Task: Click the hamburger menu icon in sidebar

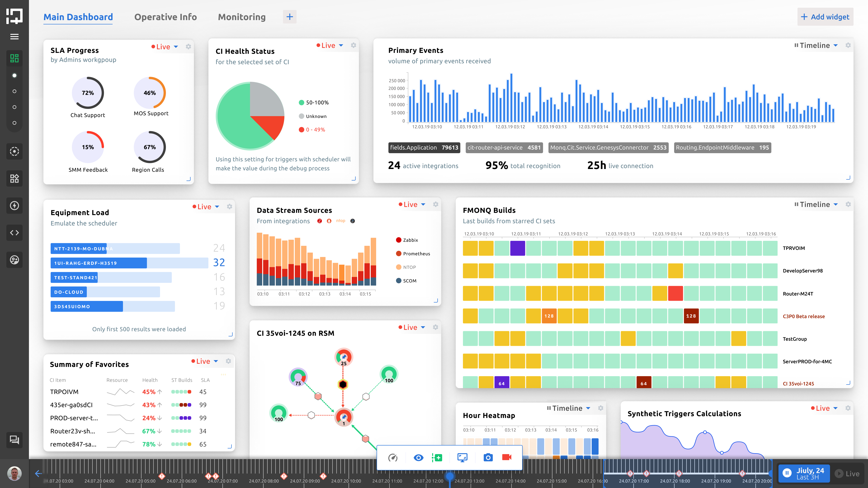Action: click(14, 37)
